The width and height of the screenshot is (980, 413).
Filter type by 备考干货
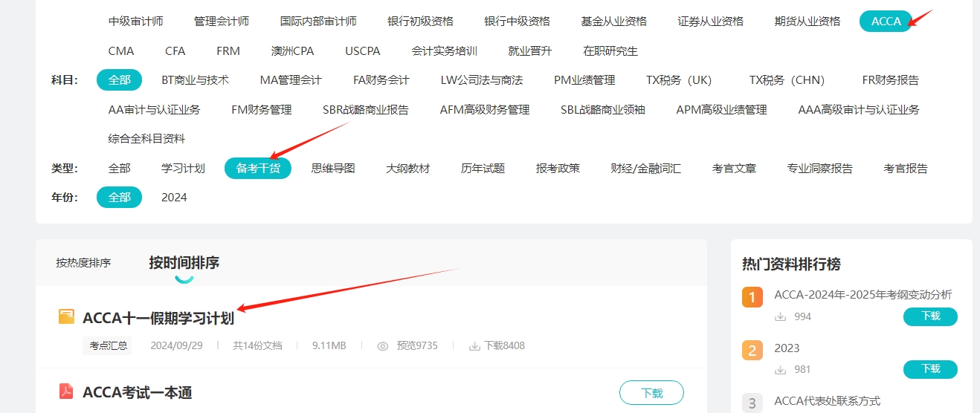(x=258, y=169)
